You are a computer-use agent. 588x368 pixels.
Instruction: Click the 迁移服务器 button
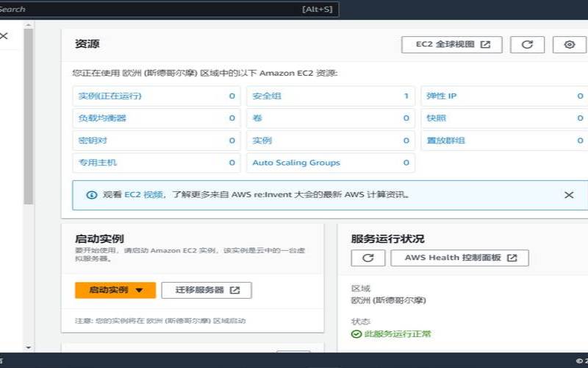(207, 290)
